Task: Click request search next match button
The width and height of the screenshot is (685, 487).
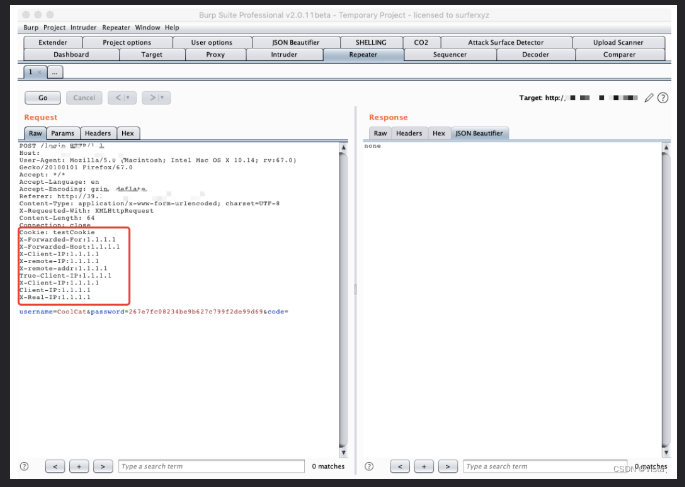Action: [103, 466]
